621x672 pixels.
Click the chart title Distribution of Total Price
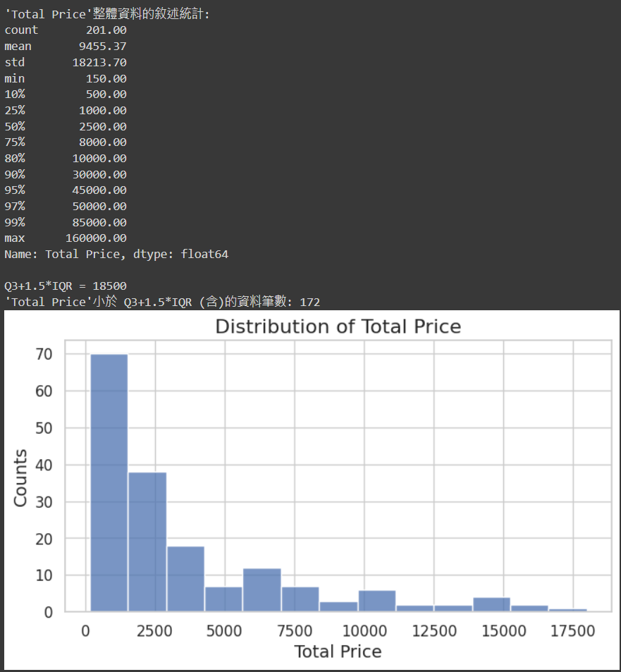coord(338,326)
